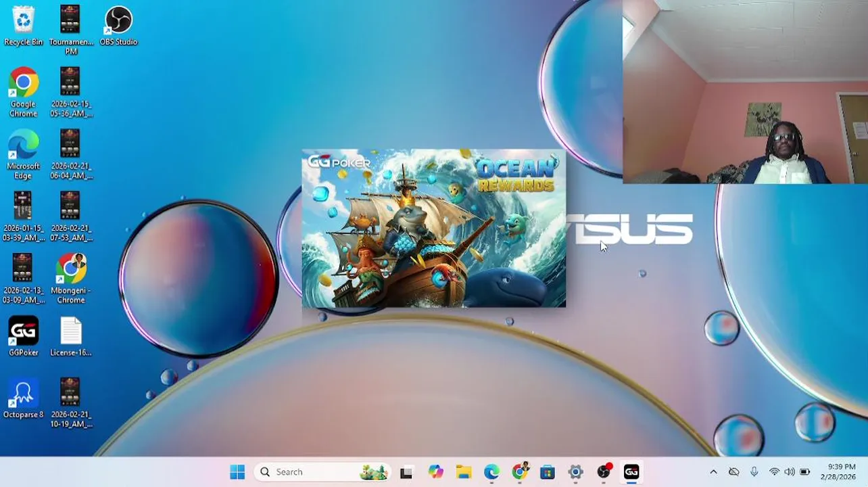The height and width of the screenshot is (487, 868).
Task: Select the 2026-02-21_07-53_AM file icon
Action: (x=70, y=216)
